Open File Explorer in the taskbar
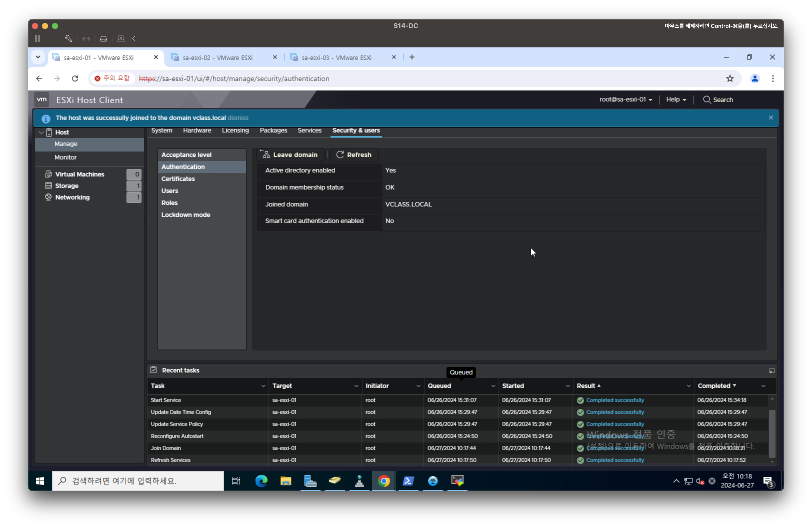 [285, 481]
